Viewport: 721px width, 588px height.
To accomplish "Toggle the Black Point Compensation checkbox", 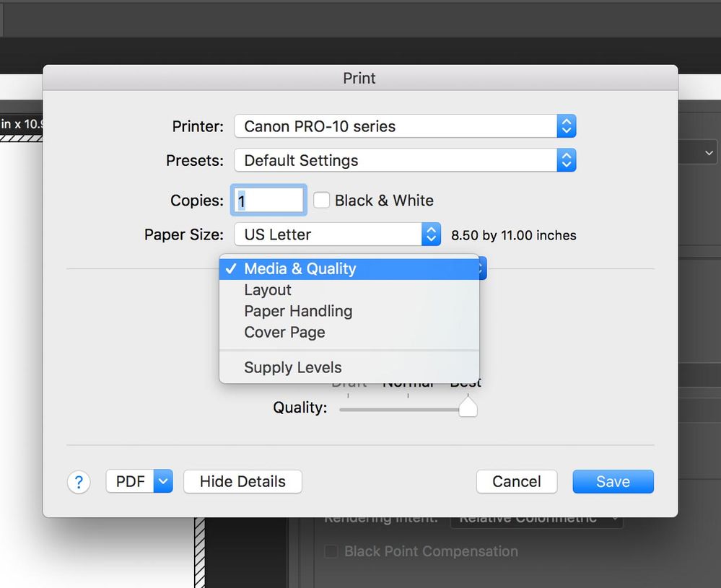I will pos(331,552).
